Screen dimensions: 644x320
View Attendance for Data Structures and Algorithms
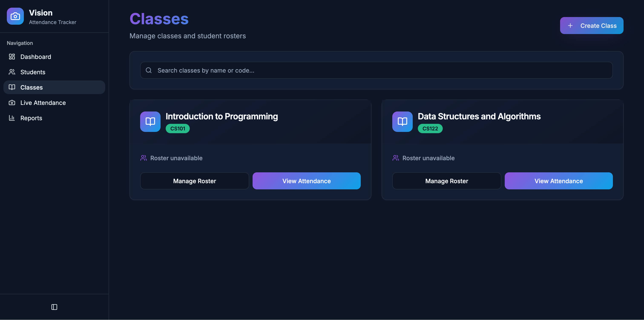[559, 181]
